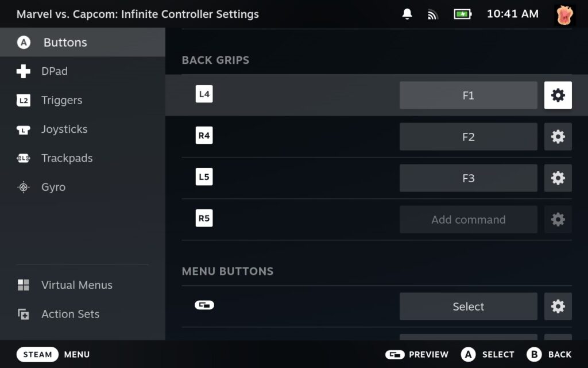Screen dimensions: 588x368
Task: Open the DPad settings section
Action: 55,71
